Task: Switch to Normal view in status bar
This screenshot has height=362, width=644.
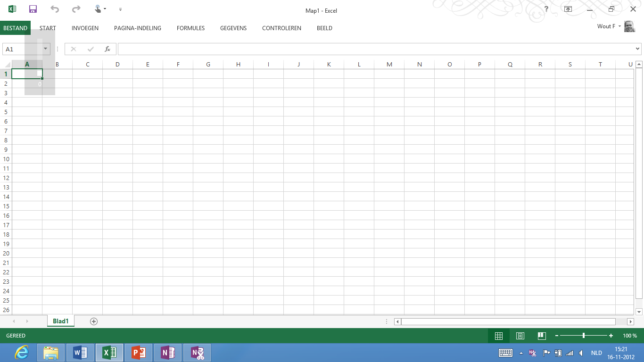Action: [498, 336]
